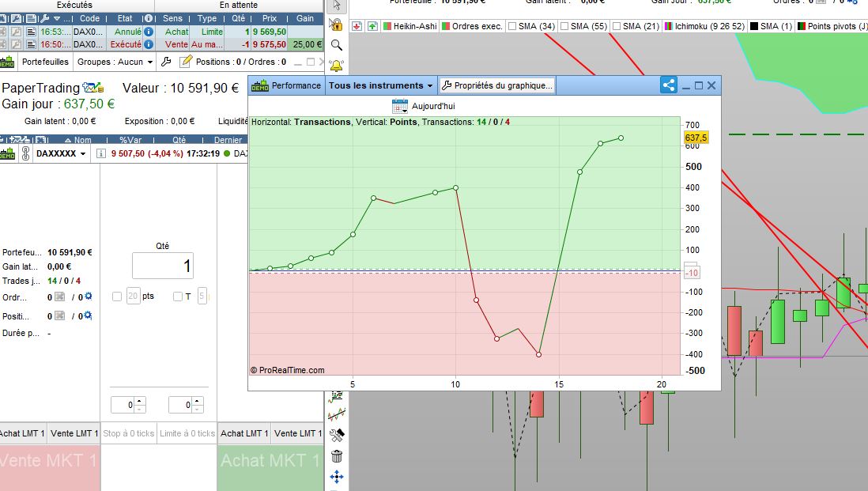Open order details icon for 16:50 row
Screen dimensions: 868x491
pyautogui.click(x=31, y=44)
